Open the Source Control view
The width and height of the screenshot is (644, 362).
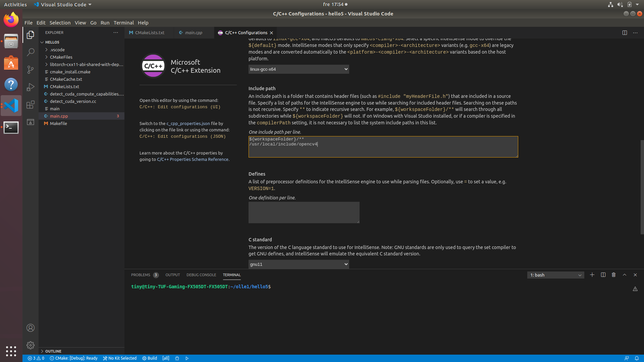pyautogui.click(x=31, y=69)
